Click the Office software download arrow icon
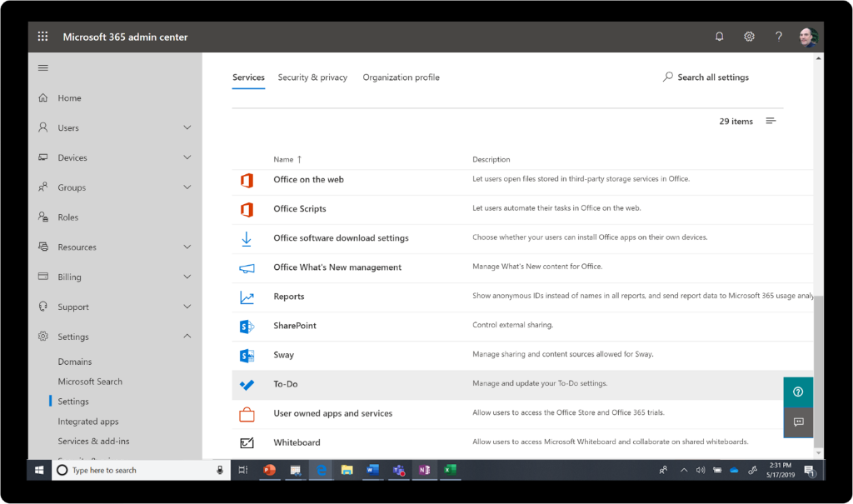Image resolution: width=853 pixels, height=504 pixels. click(246, 238)
